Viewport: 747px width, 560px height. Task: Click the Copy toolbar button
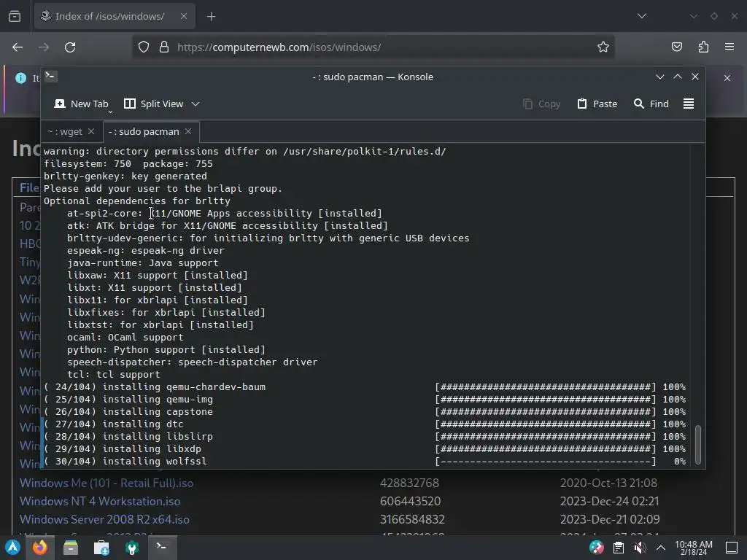click(542, 104)
